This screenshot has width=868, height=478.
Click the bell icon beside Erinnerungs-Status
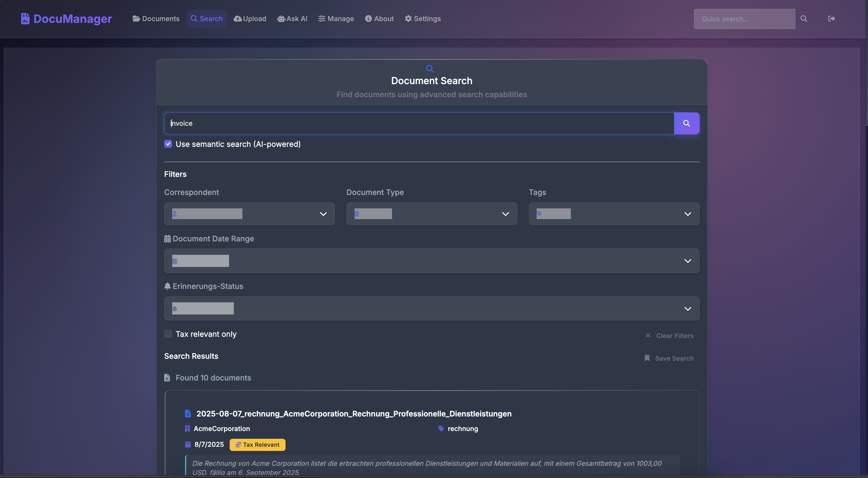167,286
